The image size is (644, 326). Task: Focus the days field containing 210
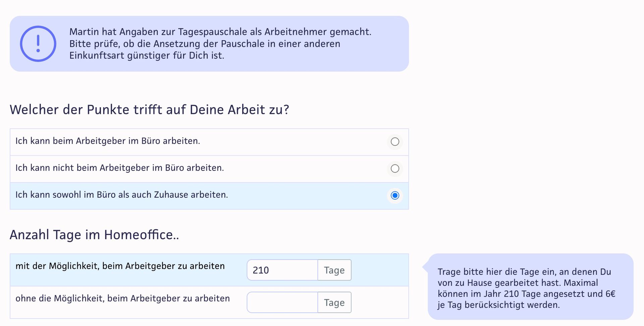[282, 270]
